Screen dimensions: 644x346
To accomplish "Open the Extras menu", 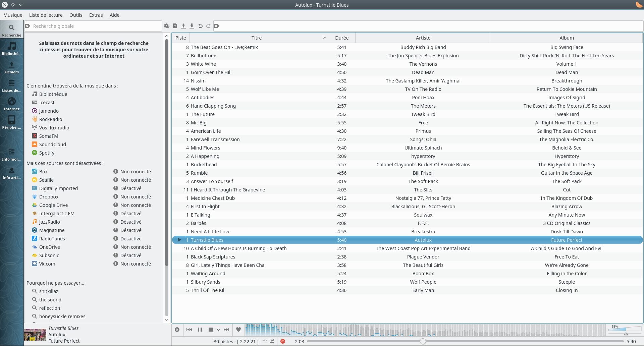I will [x=96, y=15].
